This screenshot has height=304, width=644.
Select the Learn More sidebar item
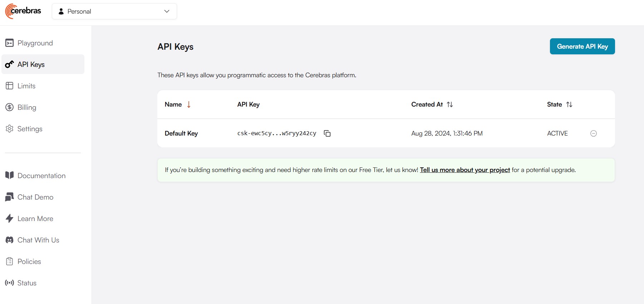tap(35, 219)
